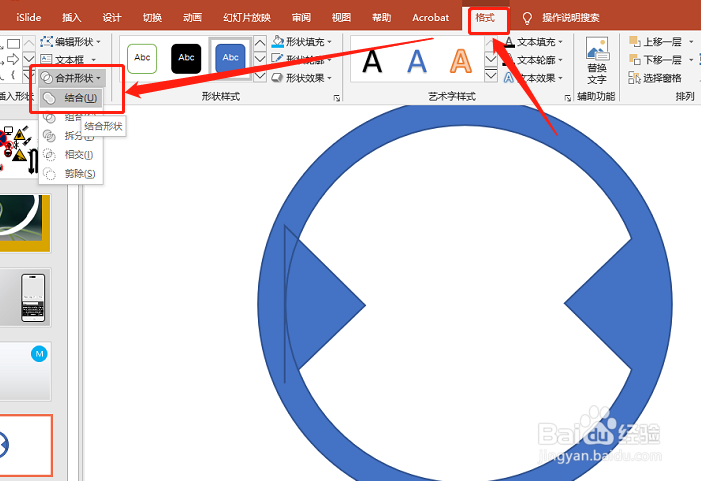The width and height of the screenshot is (701, 481).
Task: Open the 文本轮廓 dropdown
Action: (x=533, y=60)
